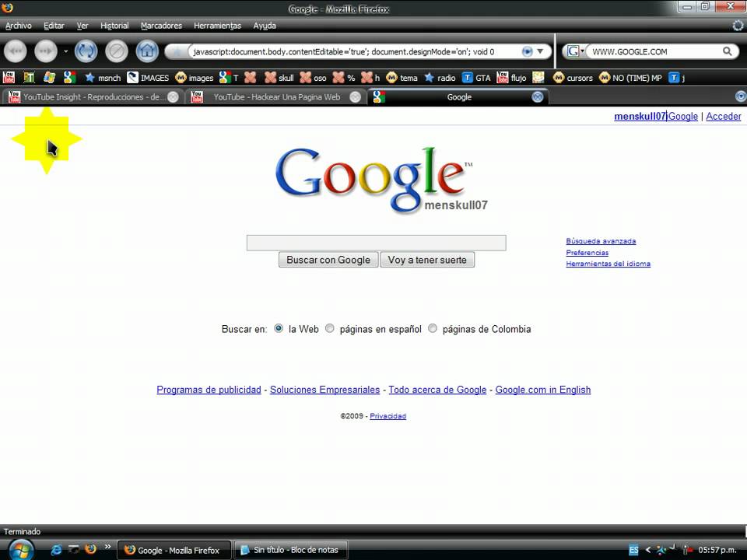The width and height of the screenshot is (747, 560).
Task: Close the Hackear Una Pagina Web tab
Action: click(355, 97)
